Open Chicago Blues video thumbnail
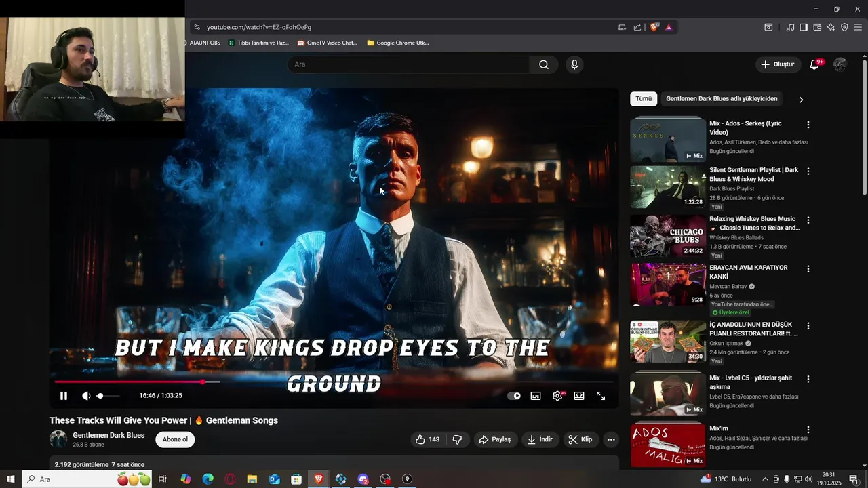Screen dimensions: 868x488 coord(668,236)
